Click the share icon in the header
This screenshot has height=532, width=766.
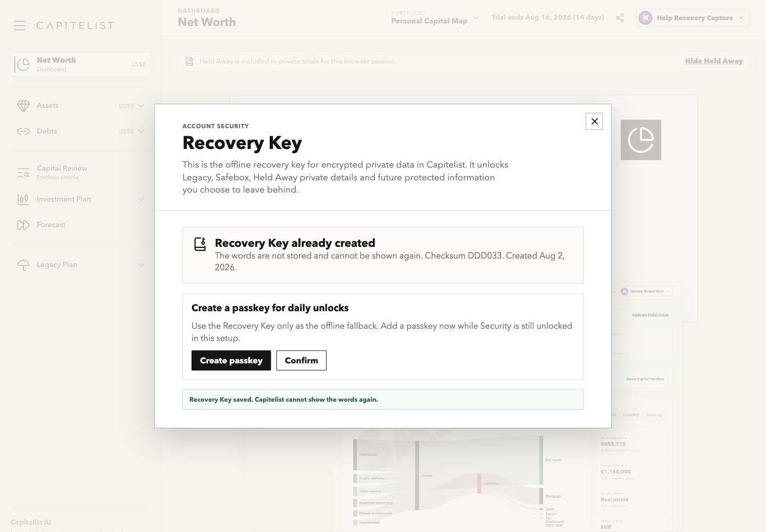click(x=620, y=18)
